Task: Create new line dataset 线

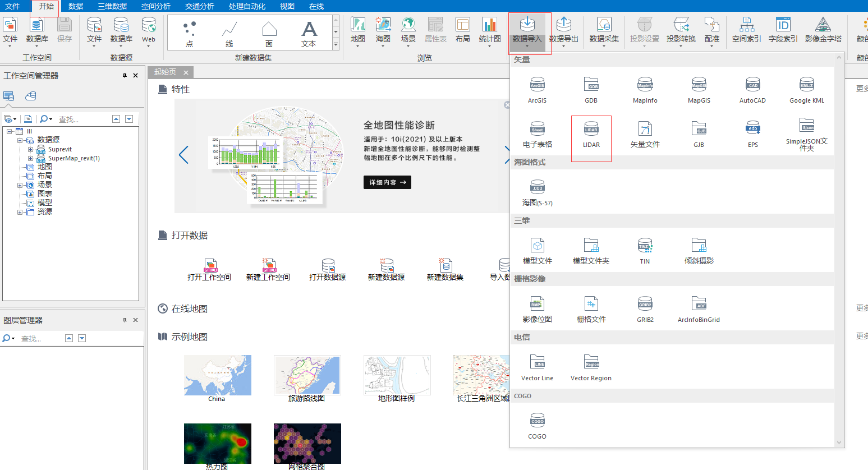Action: [229, 33]
